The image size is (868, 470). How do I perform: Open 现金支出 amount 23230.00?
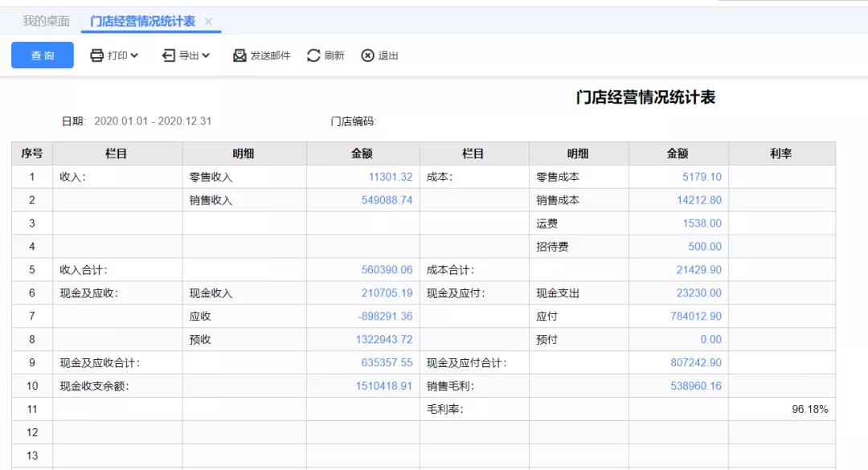coord(699,293)
